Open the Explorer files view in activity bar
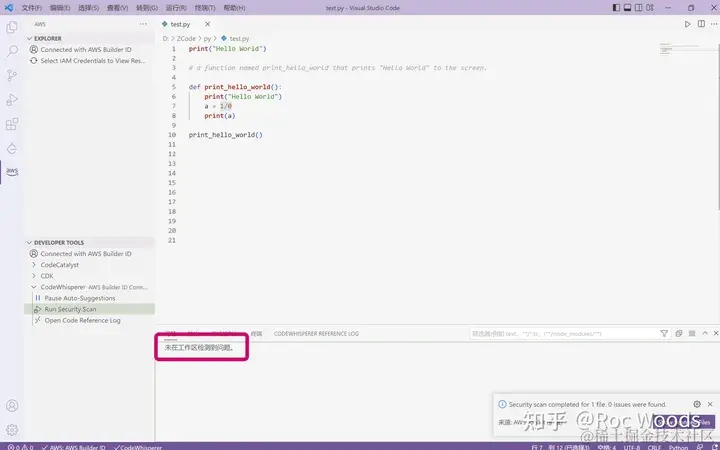720x450 pixels. (x=12, y=28)
